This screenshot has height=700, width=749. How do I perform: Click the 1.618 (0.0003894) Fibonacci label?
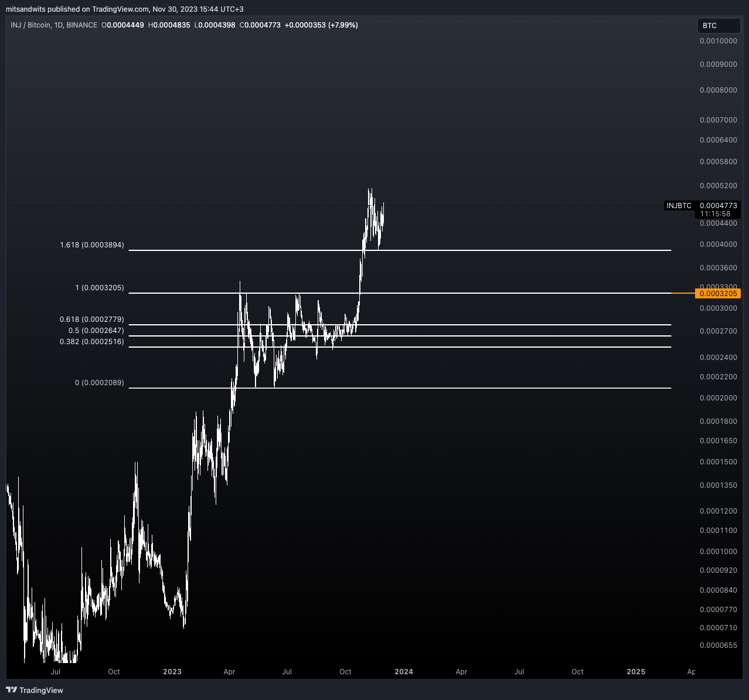pos(92,245)
